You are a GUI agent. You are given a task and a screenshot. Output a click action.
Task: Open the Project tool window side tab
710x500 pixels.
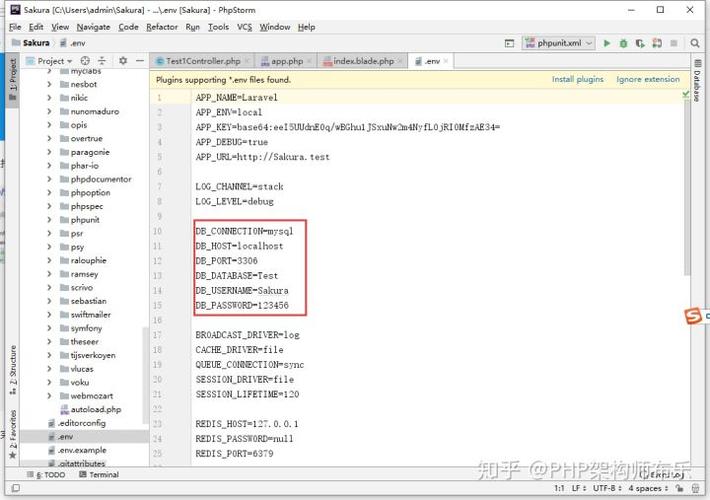pyautogui.click(x=12, y=79)
